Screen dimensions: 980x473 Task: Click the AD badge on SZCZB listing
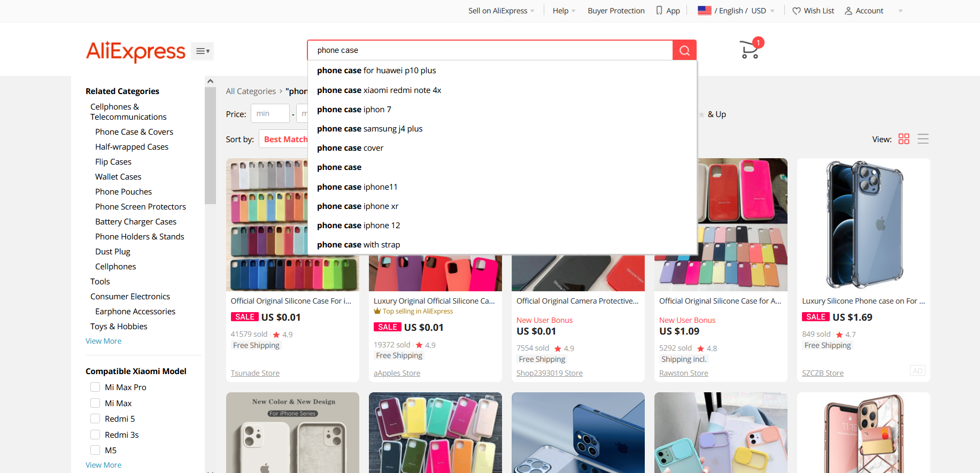coord(918,371)
